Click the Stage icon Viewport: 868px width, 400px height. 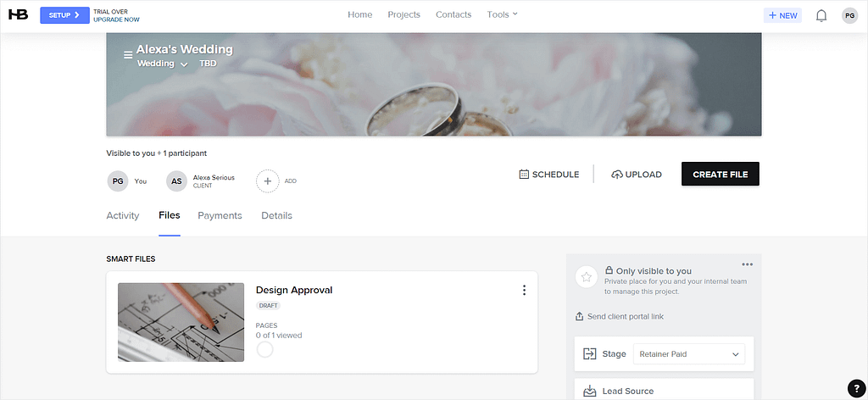pos(590,354)
